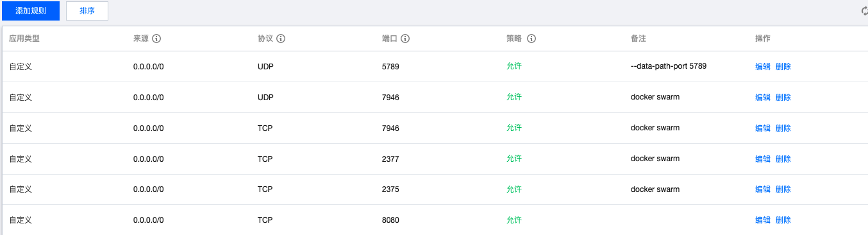Edit the TCP 2377 rule

point(763,159)
